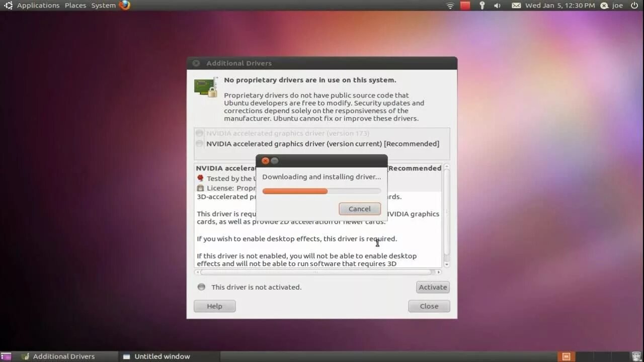644x362 pixels.
Task: Open the Places menu
Action: tap(75, 6)
